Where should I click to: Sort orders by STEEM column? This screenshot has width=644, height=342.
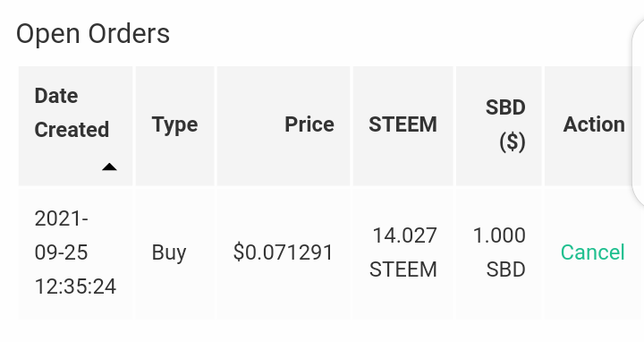(402, 124)
